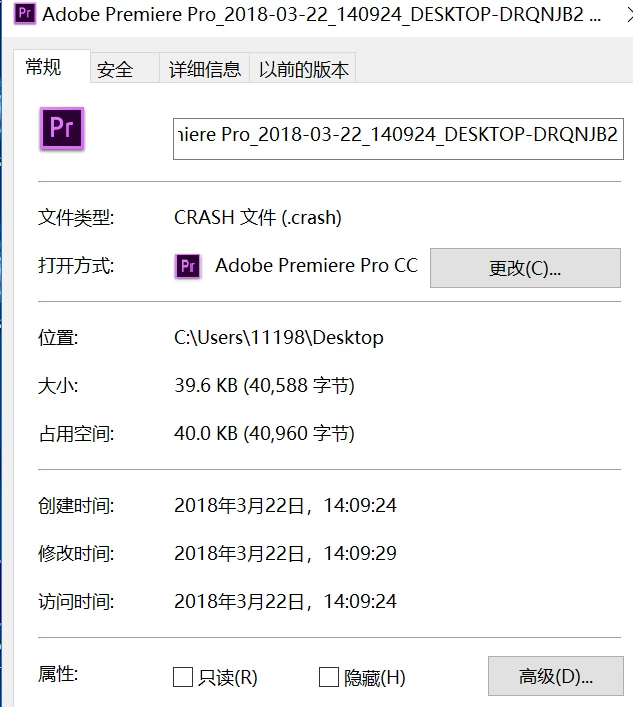
Task: Click the CRASH 文件 (.crash) file type text
Action: click(x=257, y=218)
